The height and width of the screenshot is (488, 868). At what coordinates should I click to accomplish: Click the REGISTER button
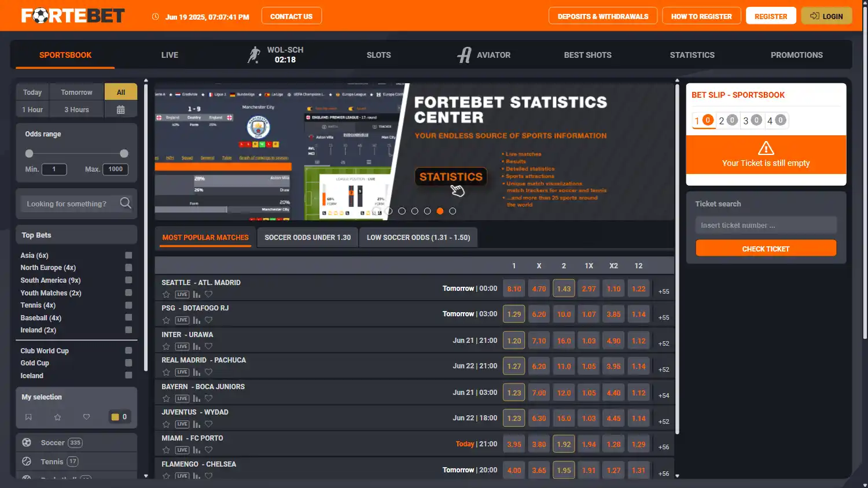[x=771, y=16]
